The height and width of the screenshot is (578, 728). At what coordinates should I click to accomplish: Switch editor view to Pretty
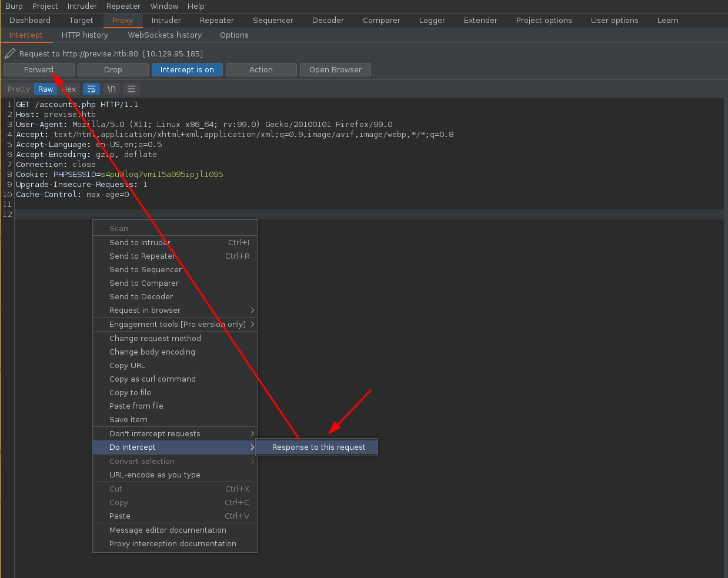19,89
